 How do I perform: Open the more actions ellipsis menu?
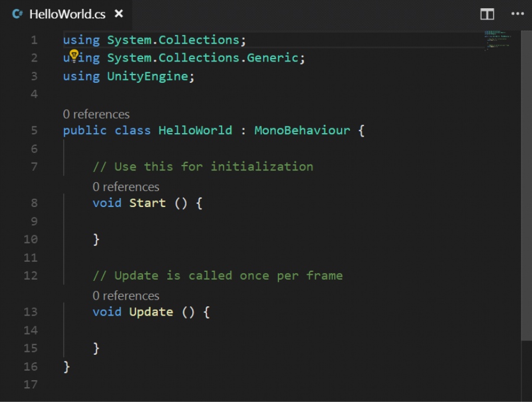517,14
